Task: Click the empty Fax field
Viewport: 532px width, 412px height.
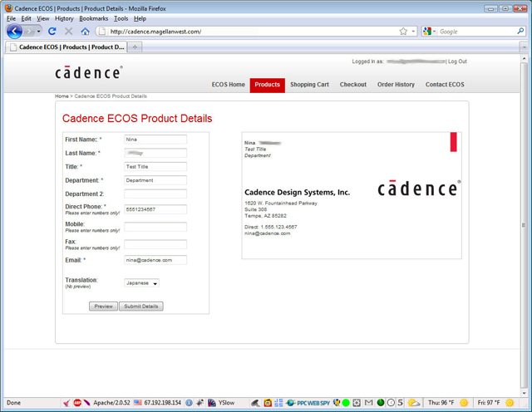Action: point(155,244)
